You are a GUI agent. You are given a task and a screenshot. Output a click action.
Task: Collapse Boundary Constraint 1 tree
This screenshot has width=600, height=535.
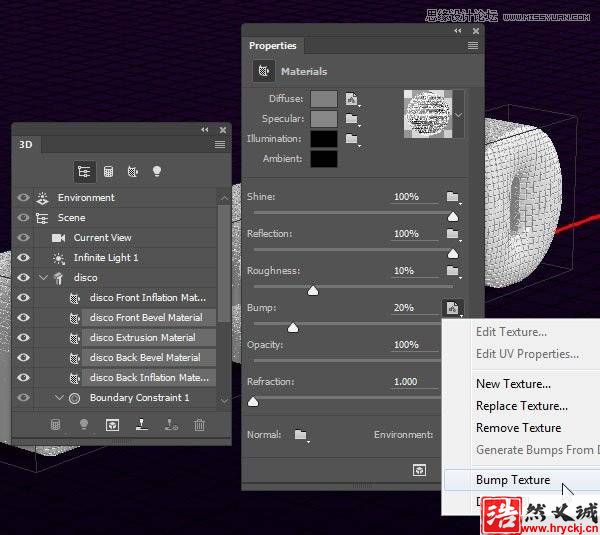coord(59,398)
